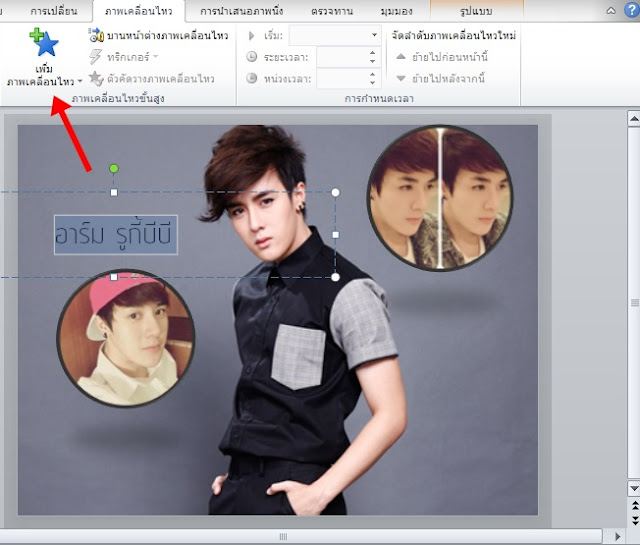Click the vertical scrollbar thumb
Viewport: 640px width, 545px height.
pos(634,303)
